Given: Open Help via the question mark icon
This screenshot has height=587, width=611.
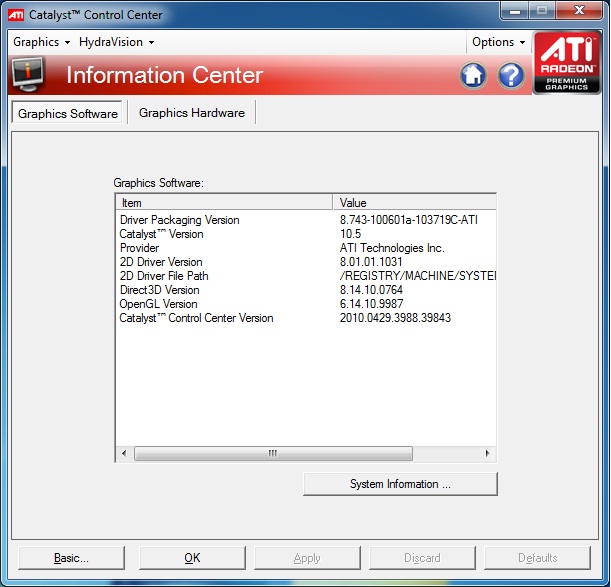Looking at the screenshot, I should coord(511,75).
